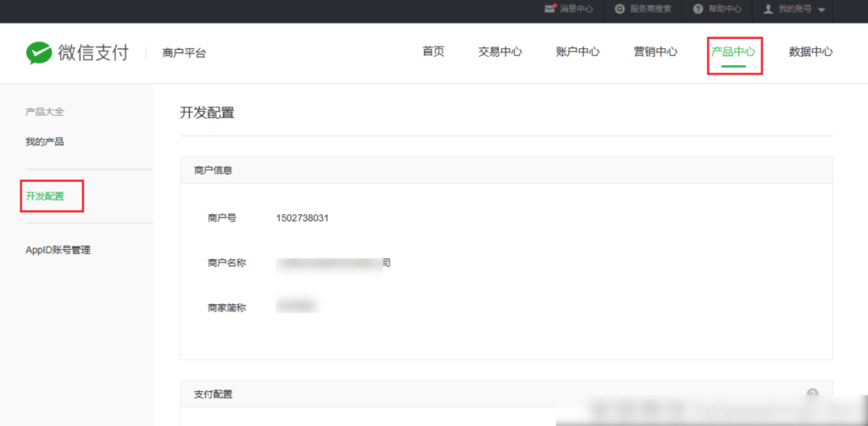Open the 营销中心 tab

tap(655, 52)
